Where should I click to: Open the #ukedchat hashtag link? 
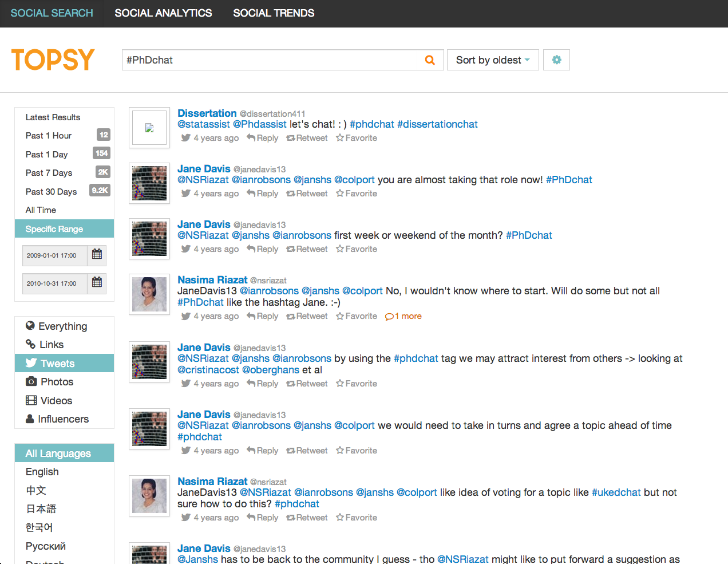(616, 492)
